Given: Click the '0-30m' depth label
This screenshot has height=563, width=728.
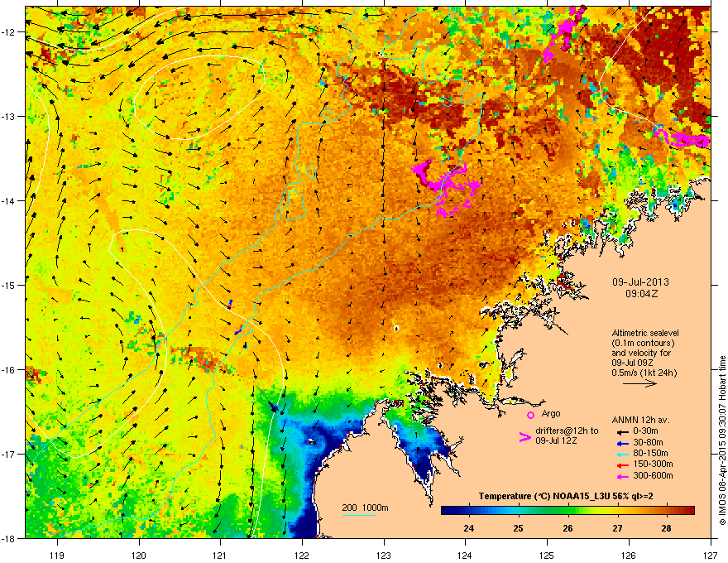Looking at the screenshot, I should pyautogui.click(x=645, y=431).
